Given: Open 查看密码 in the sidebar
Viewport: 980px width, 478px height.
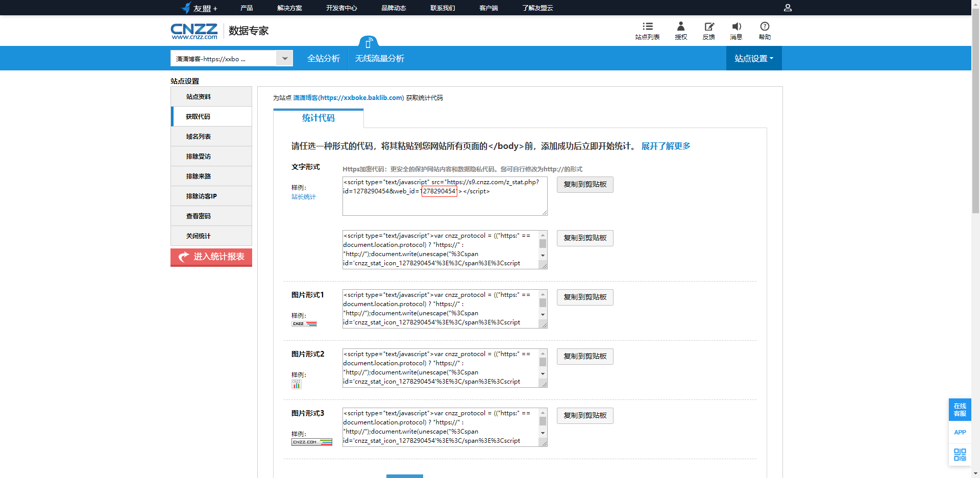Looking at the screenshot, I should coord(211,216).
